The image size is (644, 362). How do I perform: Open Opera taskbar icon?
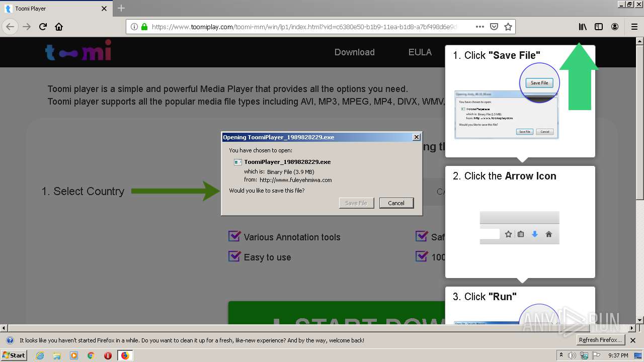(108, 355)
